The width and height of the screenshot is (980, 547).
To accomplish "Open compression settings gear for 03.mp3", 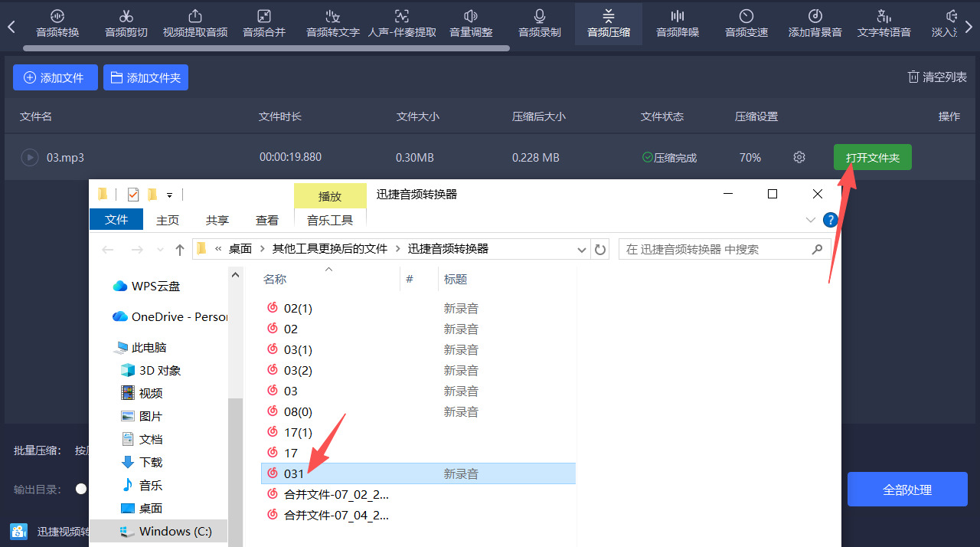I will 799,157.
